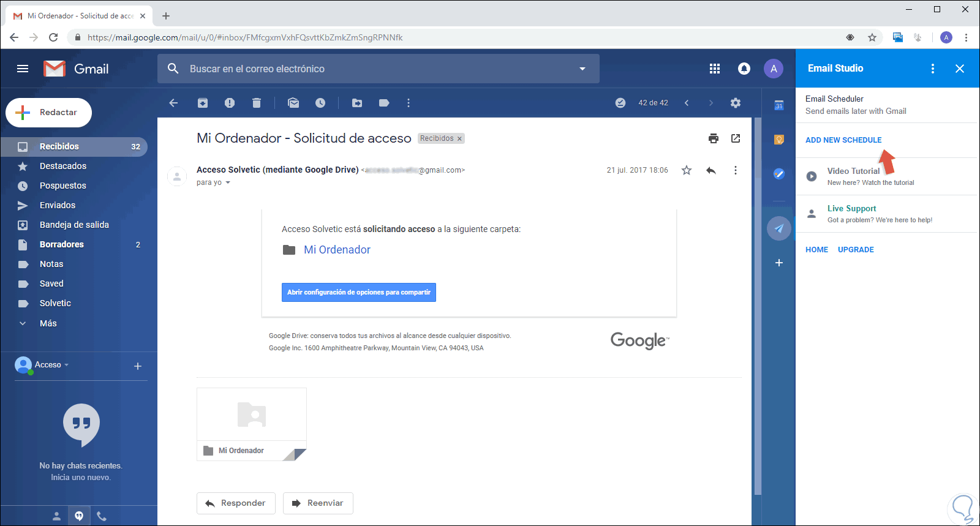Click the notifications bell icon
Viewport: 980px width, 526px height.
click(x=744, y=69)
